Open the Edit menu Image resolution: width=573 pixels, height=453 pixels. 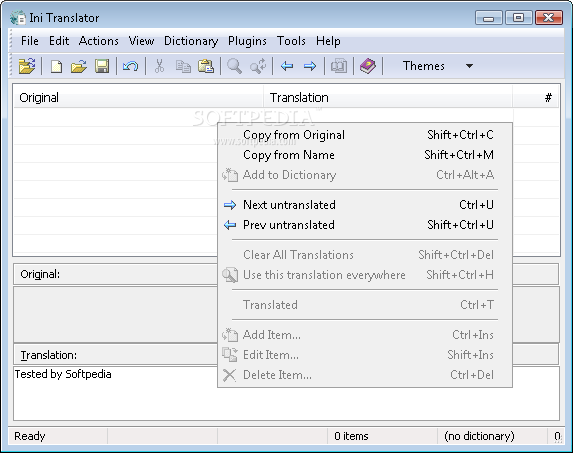[59, 41]
